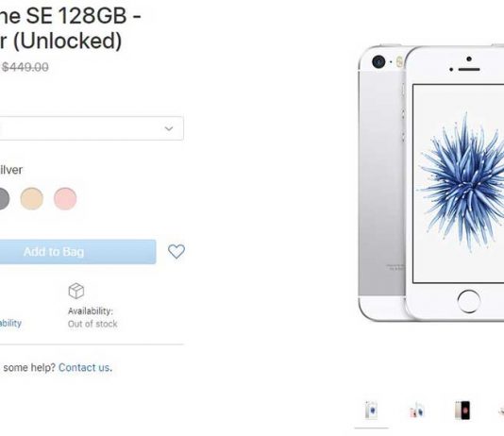Image resolution: width=504 pixels, height=436 pixels.
Task: Click inside the storage selection combo box
Action: pos(92,128)
